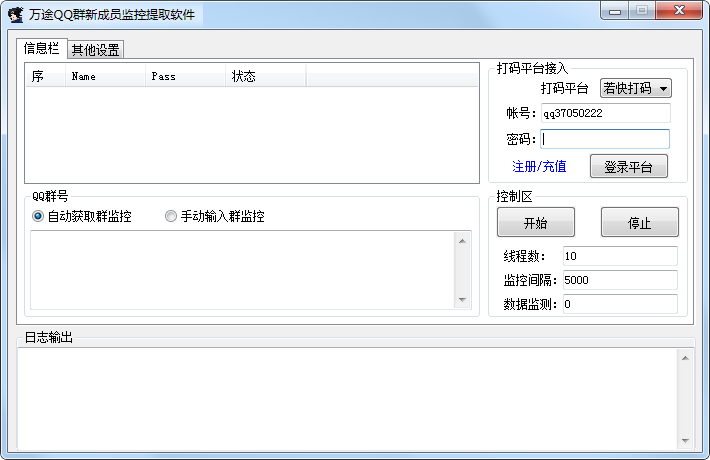Start monitoring with 开始 button
This screenshot has height=460, width=710.
tap(535, 223)
